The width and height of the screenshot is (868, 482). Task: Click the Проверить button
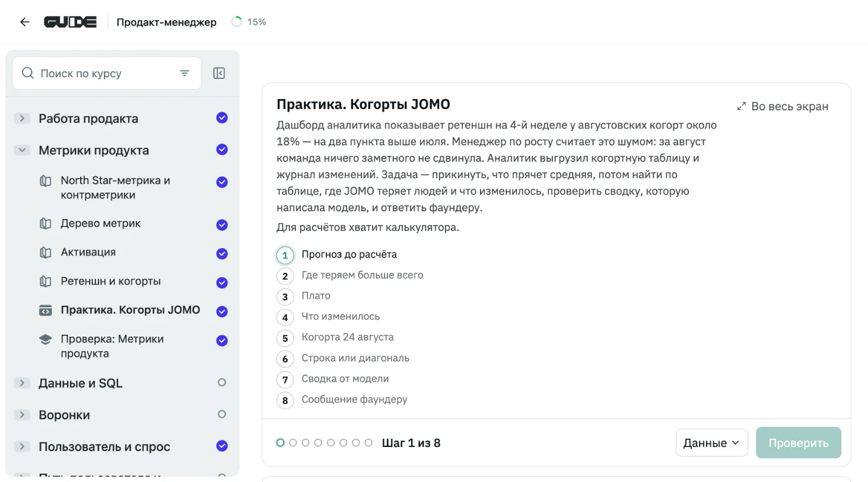[x=798, y=443]
